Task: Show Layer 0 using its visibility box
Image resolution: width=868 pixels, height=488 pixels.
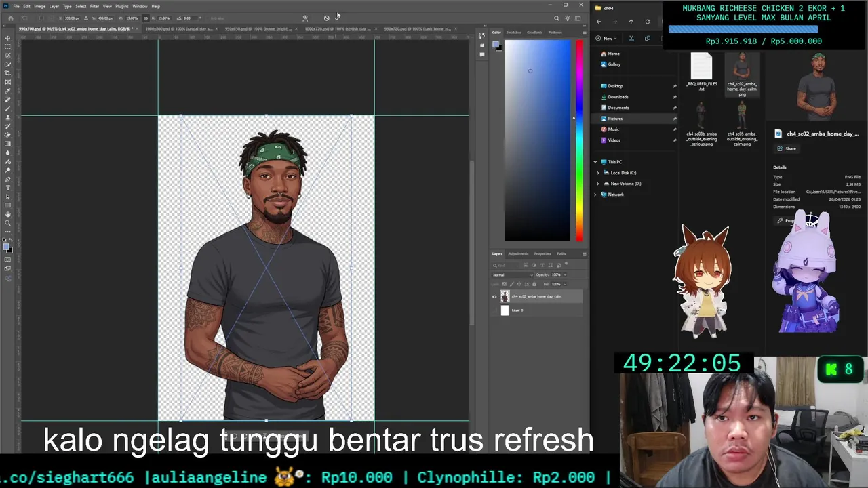Action: 494,310
